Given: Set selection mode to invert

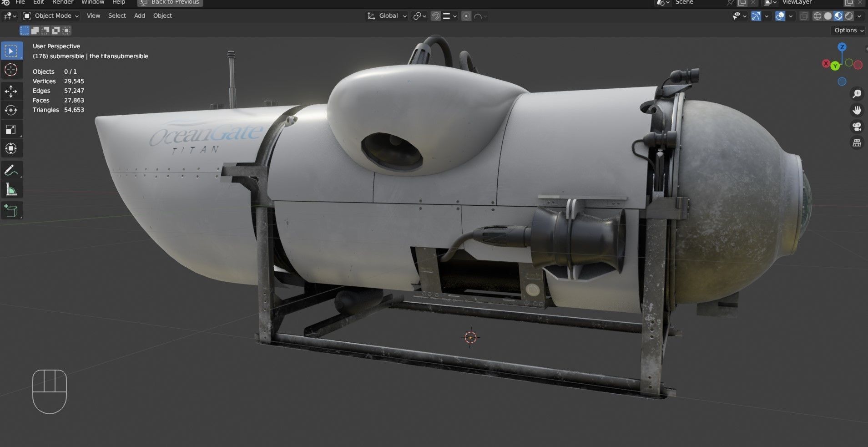Looking at the screenshot, I should pos(56,30).
